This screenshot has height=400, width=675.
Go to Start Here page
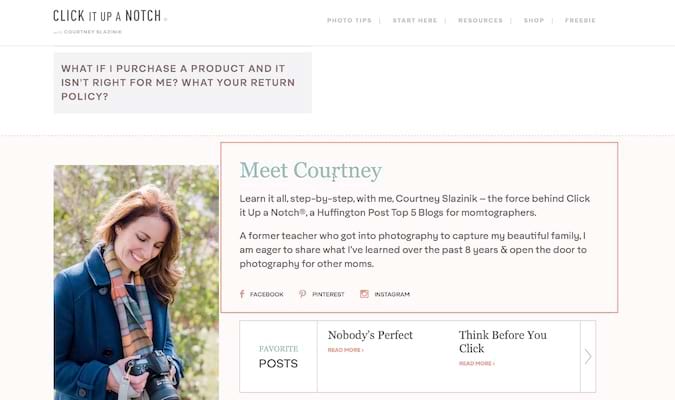point(415,20)
